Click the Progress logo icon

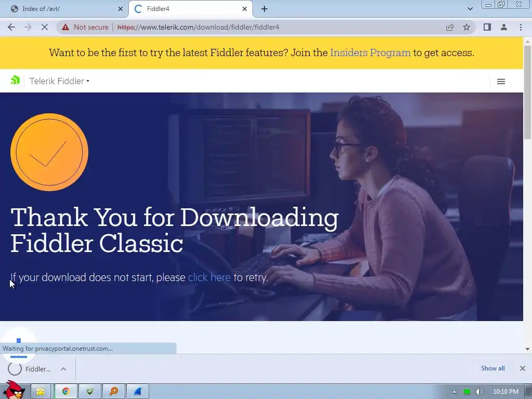click(x=15, y=81)
